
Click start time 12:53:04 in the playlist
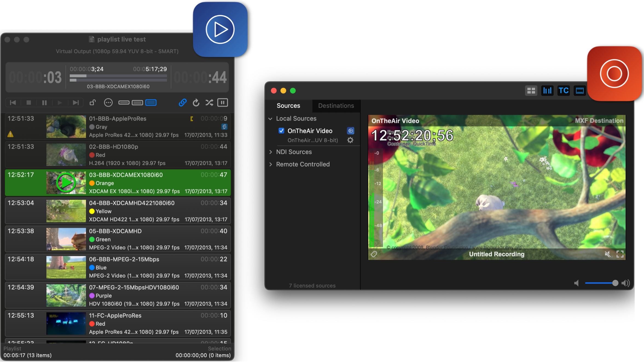21,203
